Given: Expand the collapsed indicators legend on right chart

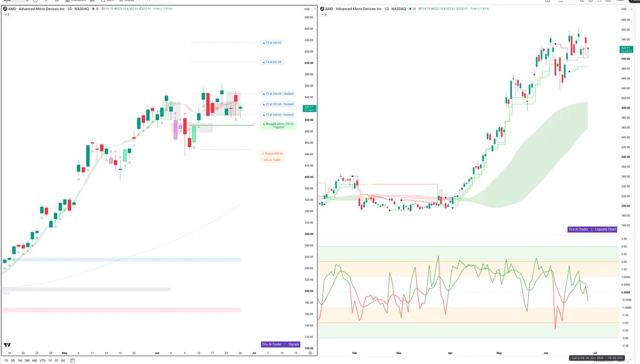Looking at the screenshot, I should coord(324,14).
